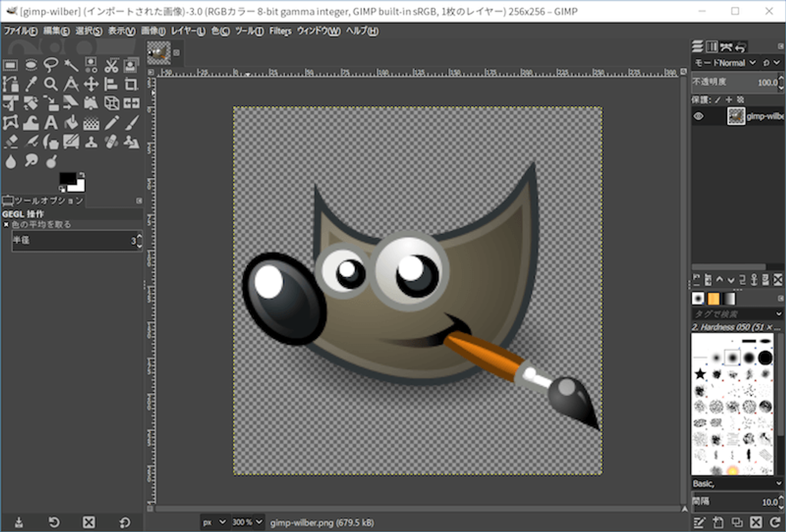The width and height of the screenshot is (786, 532).
Task: Select the Alignment tool
Action: [x=111, y=84]
